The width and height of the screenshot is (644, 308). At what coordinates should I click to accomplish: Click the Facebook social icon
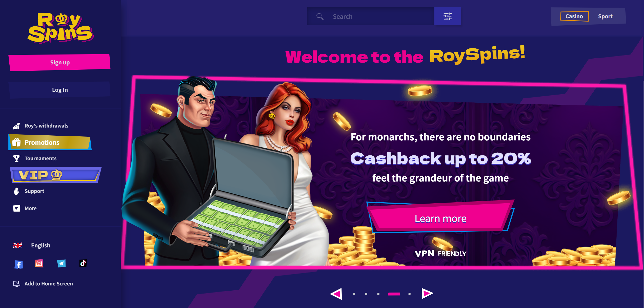(x=19, y=264)
